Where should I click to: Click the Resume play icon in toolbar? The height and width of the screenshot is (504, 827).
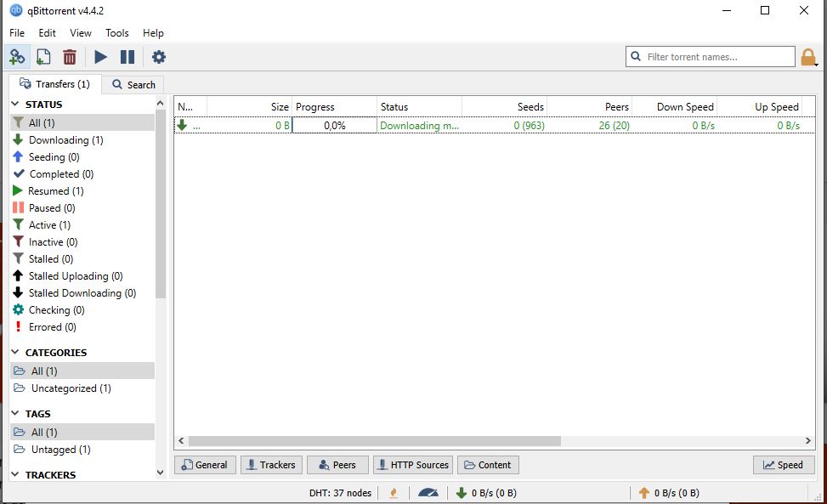coord(100,56)
